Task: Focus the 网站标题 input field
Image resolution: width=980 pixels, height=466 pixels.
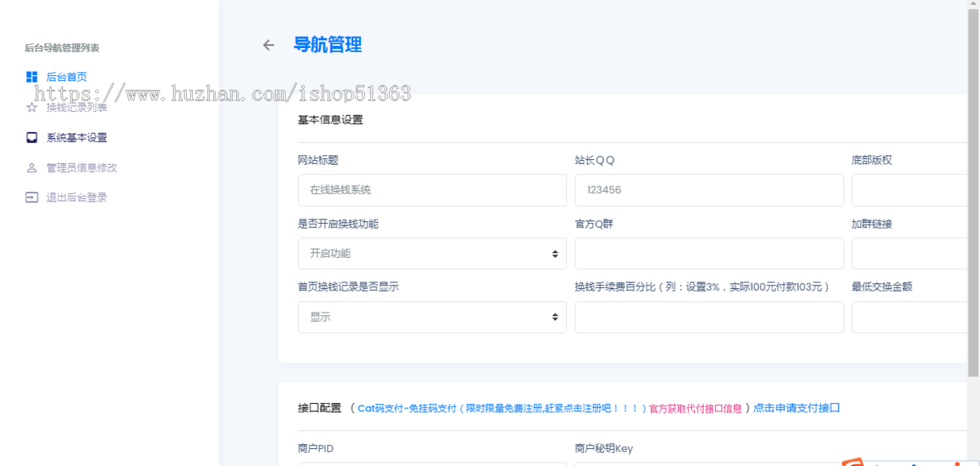Action: pyautogui.click(x=432, y=189)
